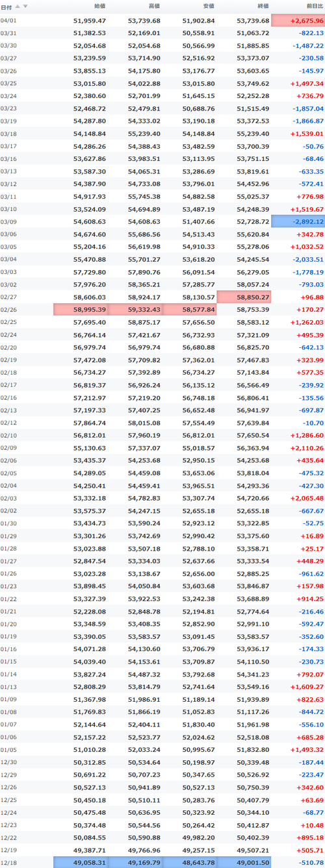Select the 04/01 date row
Viewport: 325px width, 868px height.
tap(162, 21)
